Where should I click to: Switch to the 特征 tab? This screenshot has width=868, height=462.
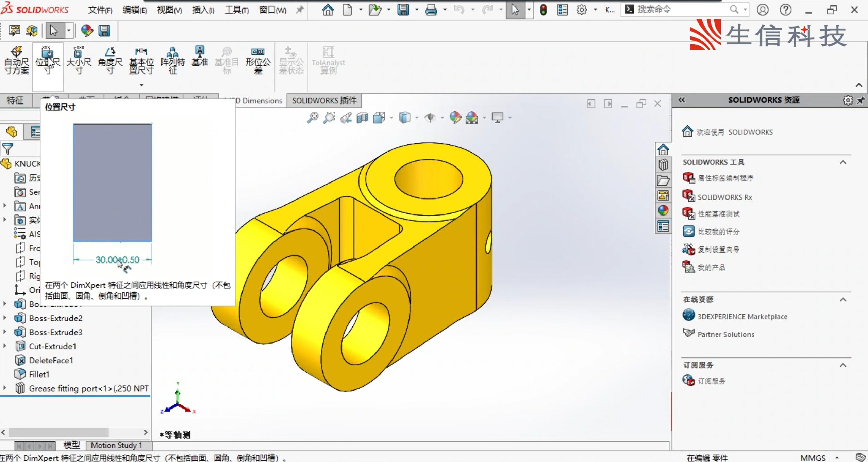pyautogui.click(x=15, y=100)
